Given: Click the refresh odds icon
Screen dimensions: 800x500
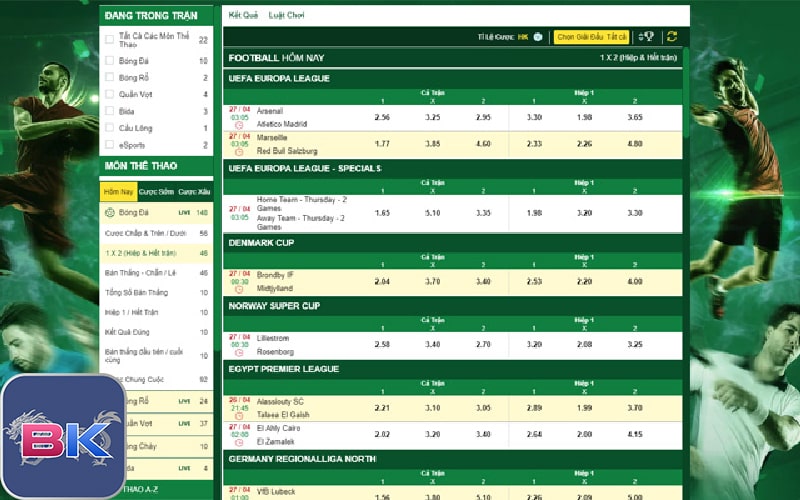Looking at the screenshot, I should [x=672, y=36].
